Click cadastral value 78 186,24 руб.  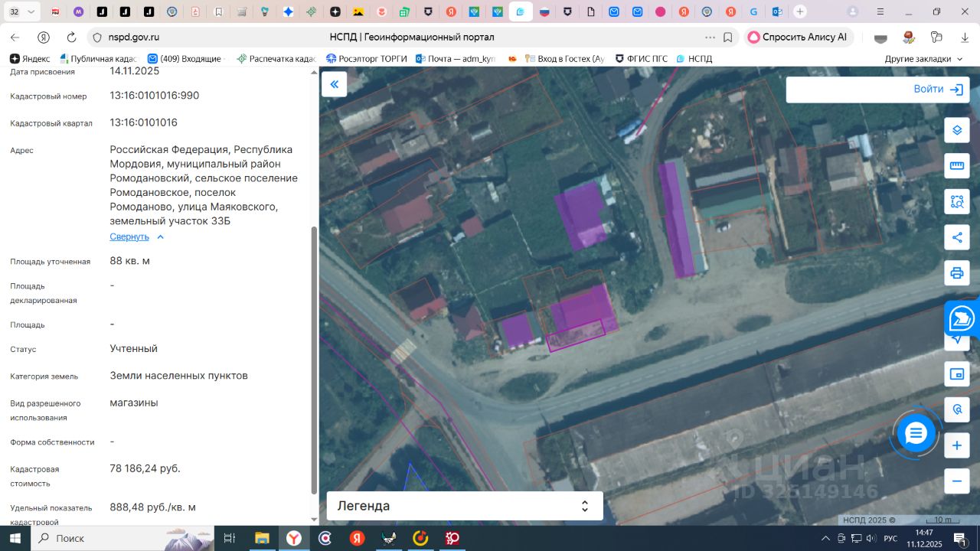[x=145, y=468]
